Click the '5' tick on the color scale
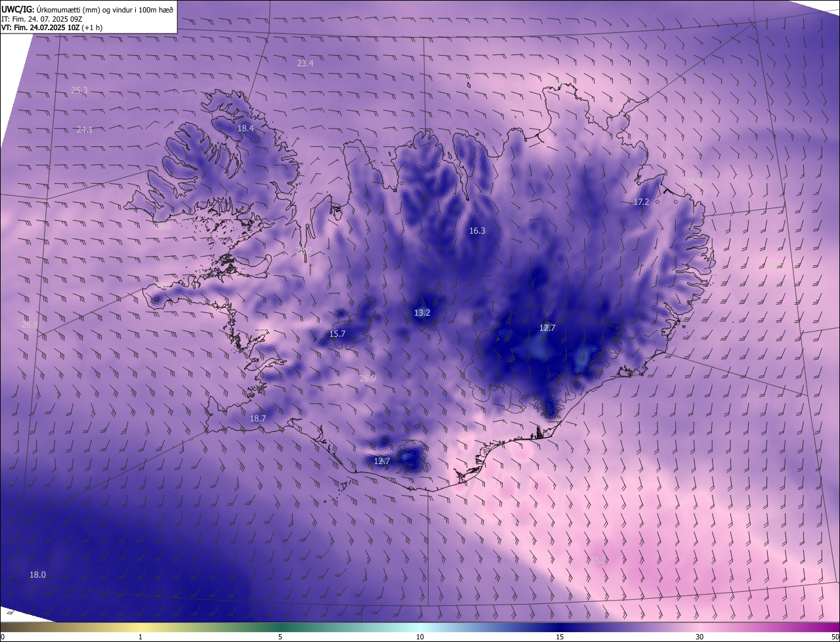840x642 pixels. (280, 637)
